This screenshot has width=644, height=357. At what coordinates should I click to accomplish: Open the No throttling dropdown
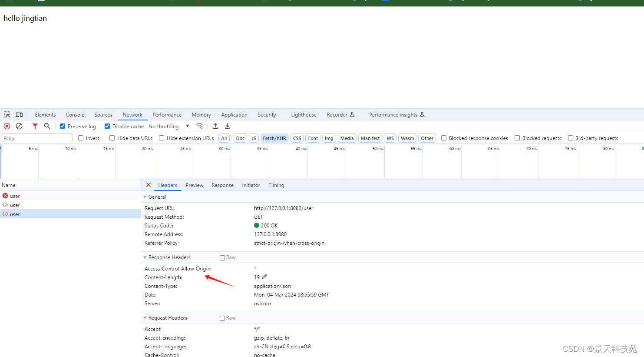point(169,126)
